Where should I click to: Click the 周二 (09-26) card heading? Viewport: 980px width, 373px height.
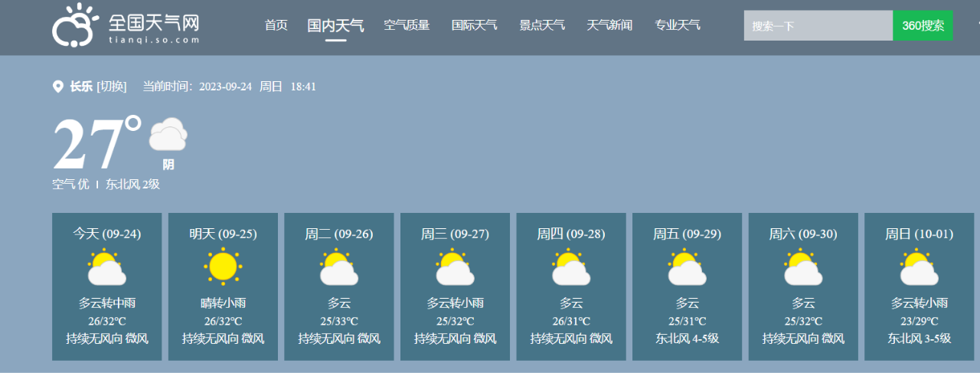[x=339, y=234]
